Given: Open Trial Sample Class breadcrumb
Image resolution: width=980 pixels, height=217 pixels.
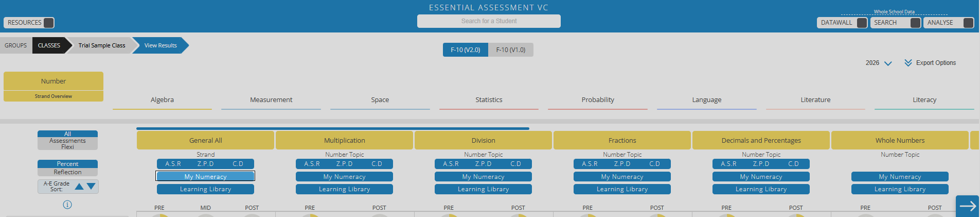Looking at the screenshot, I should 101,45.
